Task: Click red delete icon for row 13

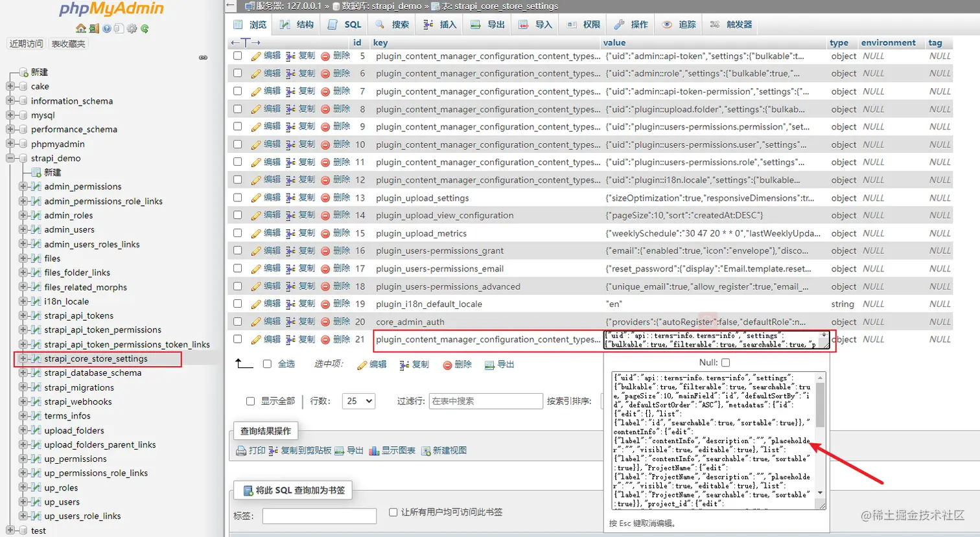Action: point(325,198)
